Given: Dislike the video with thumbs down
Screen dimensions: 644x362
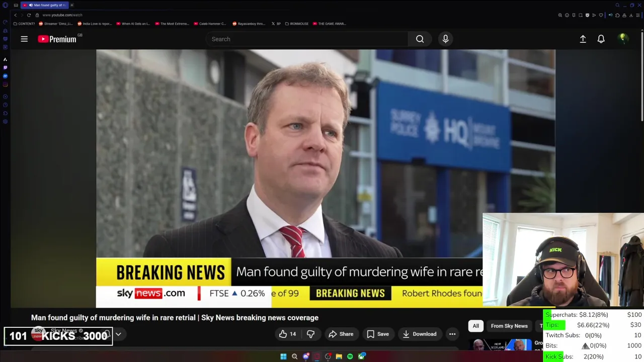Looking at the screenshot, I should [310, 334].
